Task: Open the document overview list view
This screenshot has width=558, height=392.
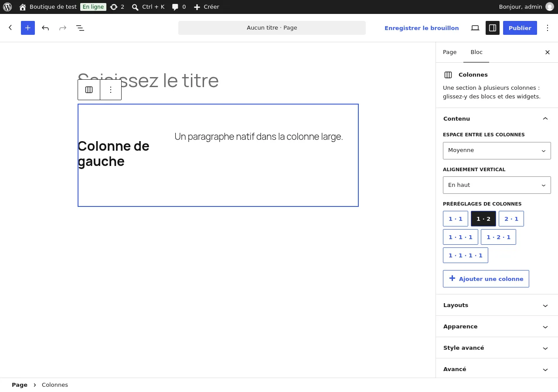Action: click(x=80, y=28)
